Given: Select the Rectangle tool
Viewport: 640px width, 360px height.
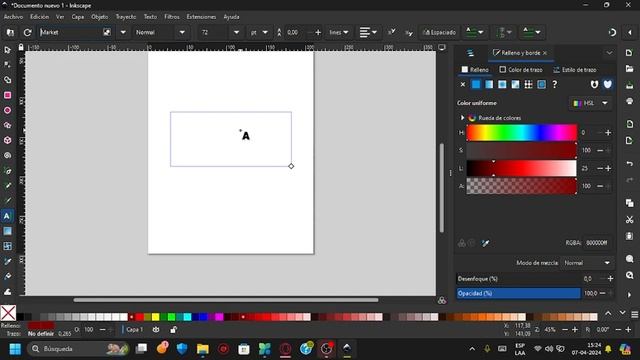Looking at the screenshot, I should coord(7,95).
